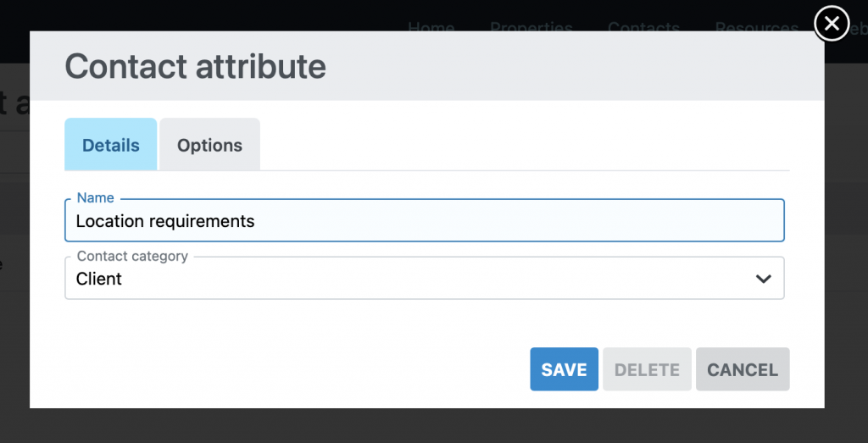Click the dimmed backdrop below the dialog
The width and height of the screenshot is (868, 443).
tap(424, 426)
